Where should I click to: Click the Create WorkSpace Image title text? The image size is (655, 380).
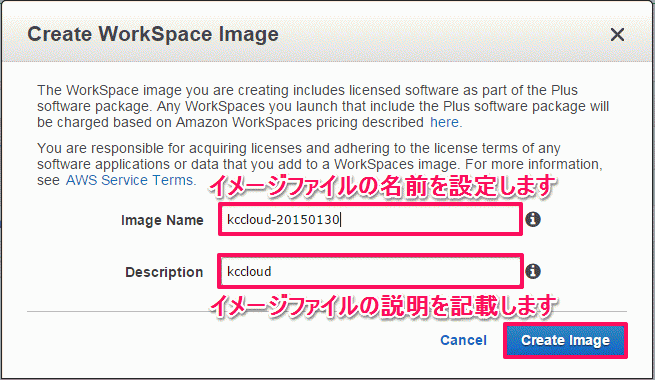[153, 34]
